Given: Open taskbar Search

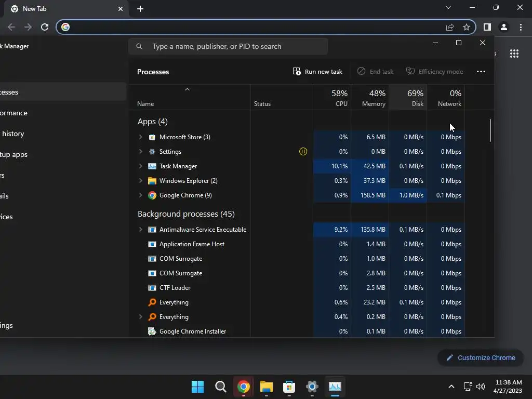Looking at the screenshot, I should point(220,387).
